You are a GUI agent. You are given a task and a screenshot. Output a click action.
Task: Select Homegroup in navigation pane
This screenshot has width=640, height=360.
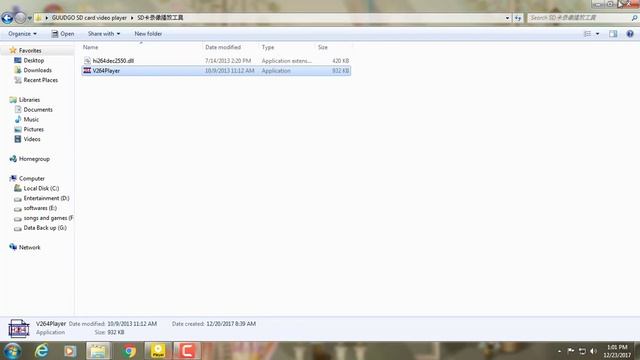tap(34, 159)
